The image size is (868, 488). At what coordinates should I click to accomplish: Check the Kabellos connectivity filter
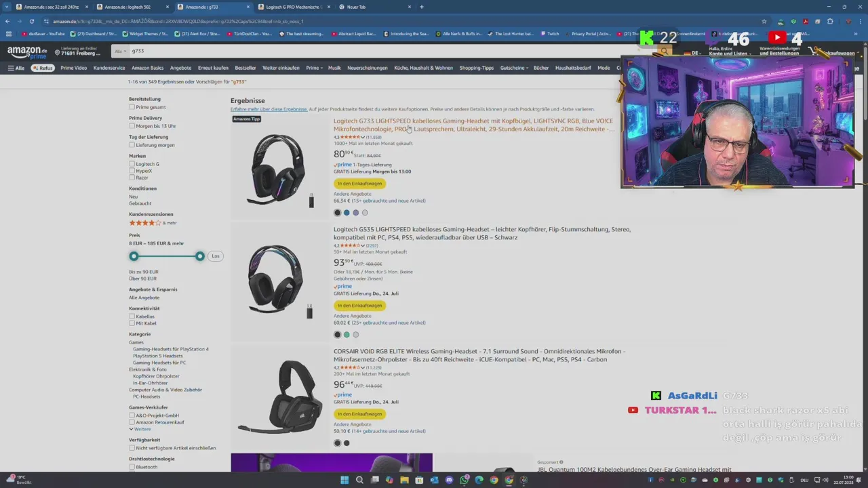(132, 317)
